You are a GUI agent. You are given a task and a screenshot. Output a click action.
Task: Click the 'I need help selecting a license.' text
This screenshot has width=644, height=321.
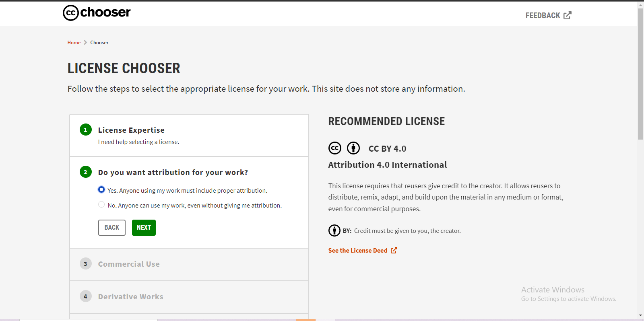pyautogui.click(x=139, y=142)
